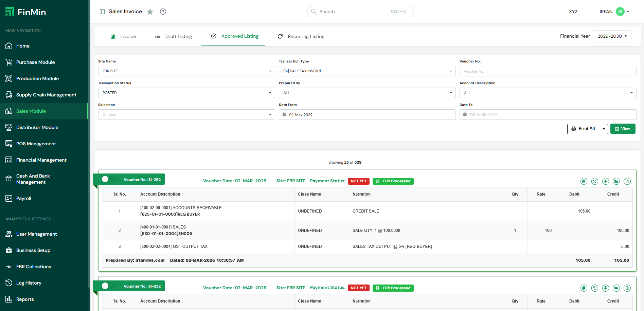Click the copy icon on first SI-252 voucher
Screen dimensions: 644x311
pos(584,181)
